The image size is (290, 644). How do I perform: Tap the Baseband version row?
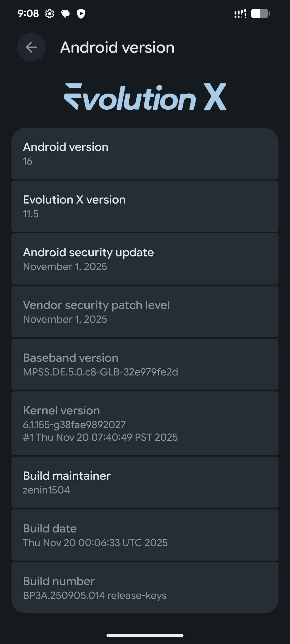click(x=145, y=364)
